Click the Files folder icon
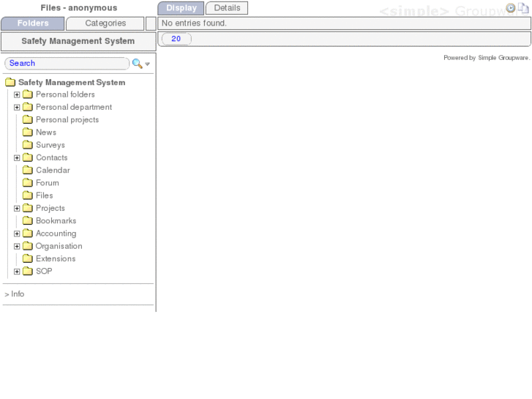Image resolution: width=532 pixels, height=399 pixels. [x=28, y=195]
